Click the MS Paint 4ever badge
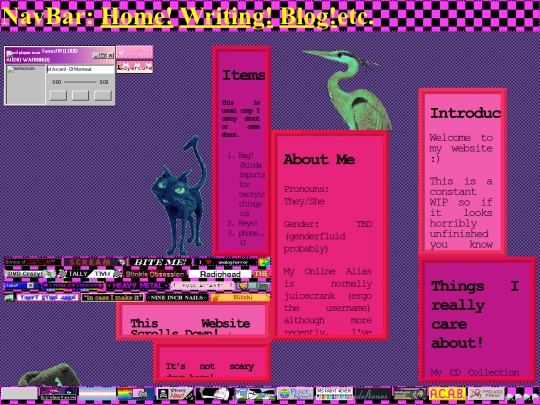The image size is (540, 405). pyautogui.click(x=334, y=394)
